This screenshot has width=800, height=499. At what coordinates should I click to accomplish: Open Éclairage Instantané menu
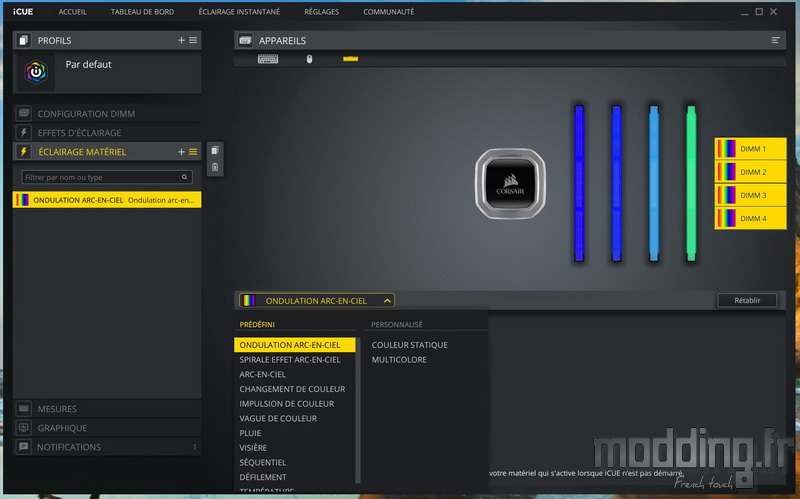pyautogui.click(x=239, y=12)
